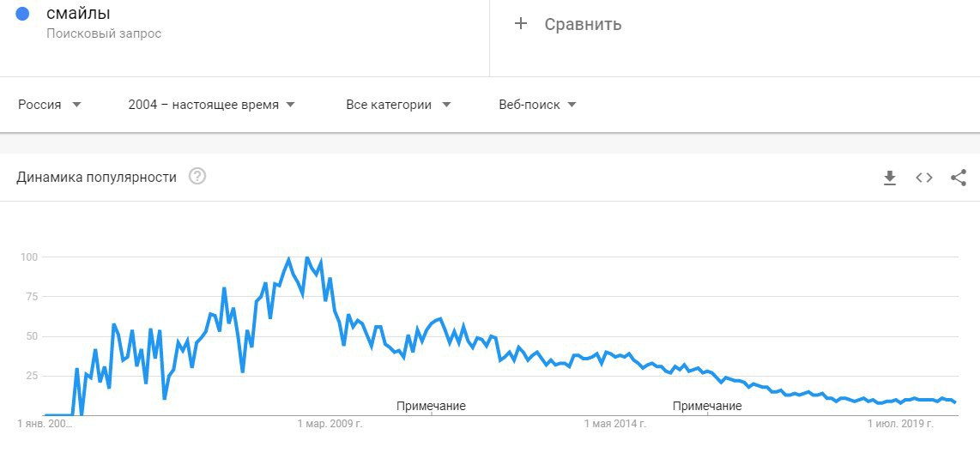Click the 1 мая 2014 г. axis label

(614, 424)
